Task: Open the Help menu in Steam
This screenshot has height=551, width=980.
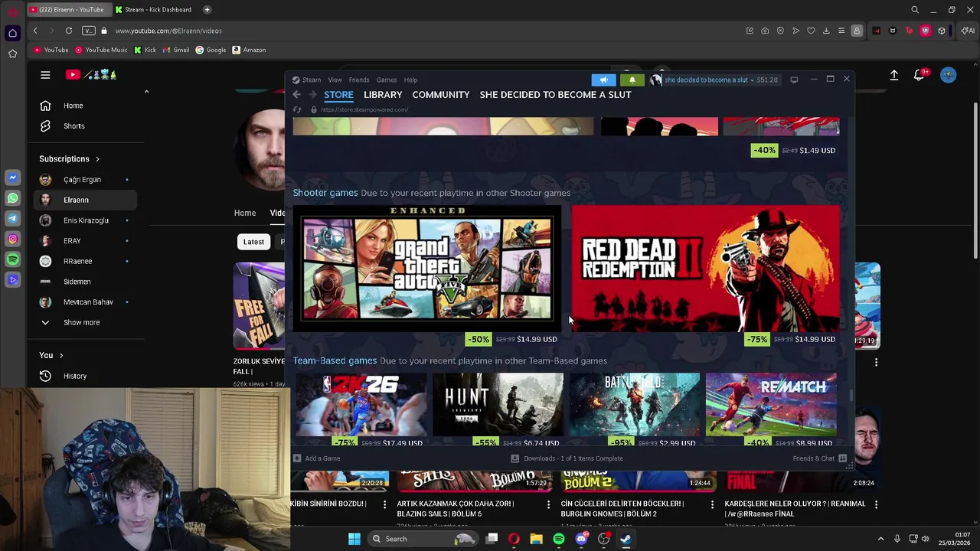Action: click(x=410, y=80)
